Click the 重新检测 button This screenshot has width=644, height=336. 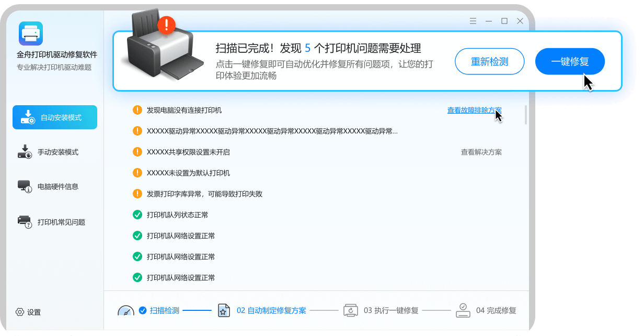coord(489,61)
